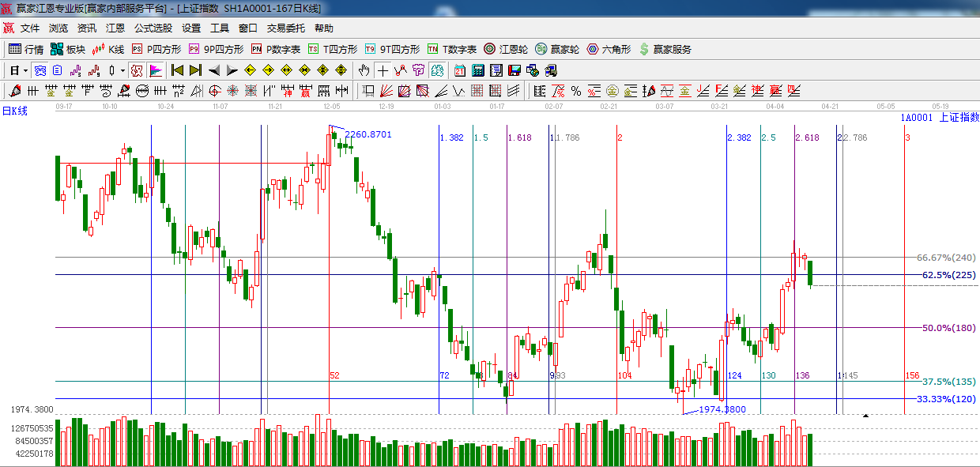The height and width of the screenshot is (467, 980).
Task: Select the percent (%) line tool
Action: click(x=576, y=91)
